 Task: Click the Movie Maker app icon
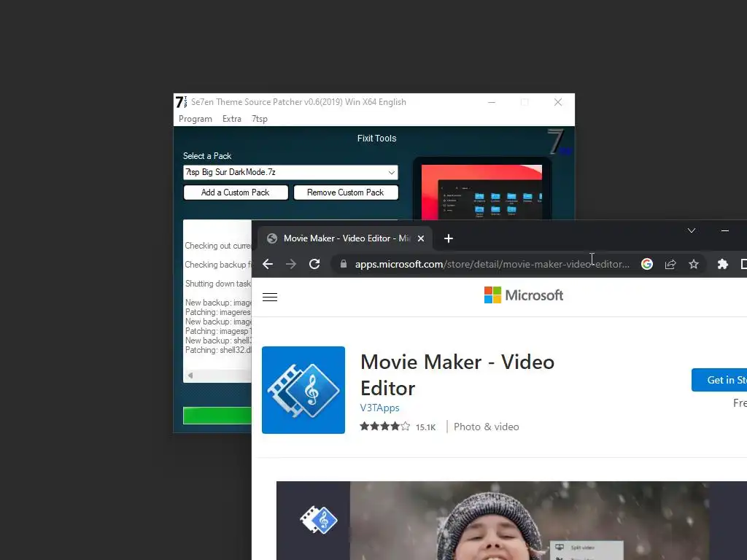click(x=303, y=390)
